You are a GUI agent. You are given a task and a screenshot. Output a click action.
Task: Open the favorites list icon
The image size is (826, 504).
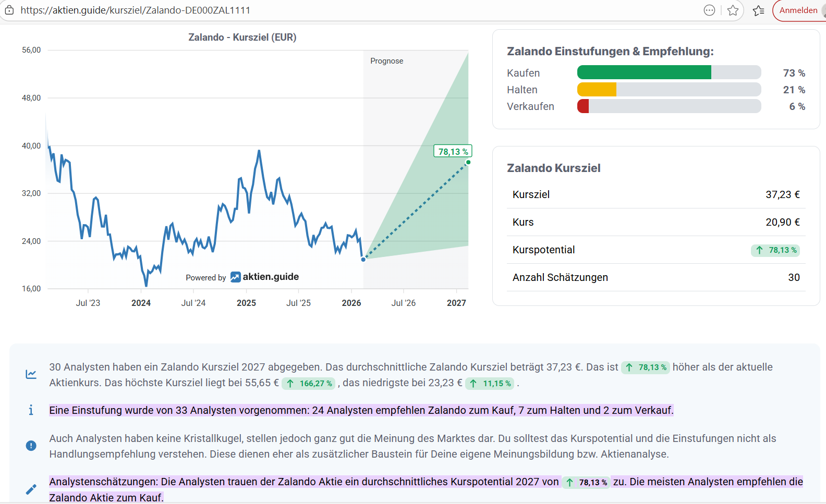point(758,10)
